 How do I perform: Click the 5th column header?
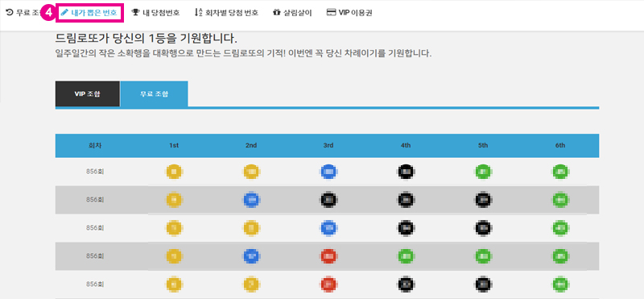click(483, 145)
